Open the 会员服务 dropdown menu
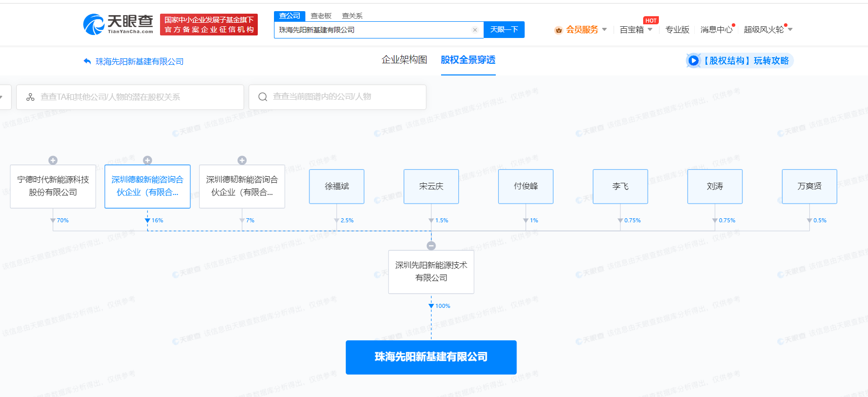Viewport: 868px width, 397px height. [x=586, y=29]
